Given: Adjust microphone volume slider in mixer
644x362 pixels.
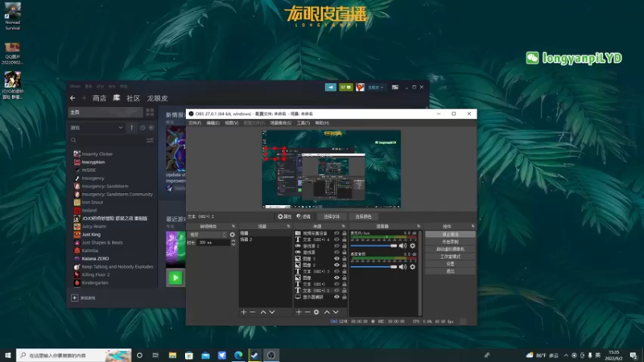Looking at the screenshot, I should click(x=374, y=245).
